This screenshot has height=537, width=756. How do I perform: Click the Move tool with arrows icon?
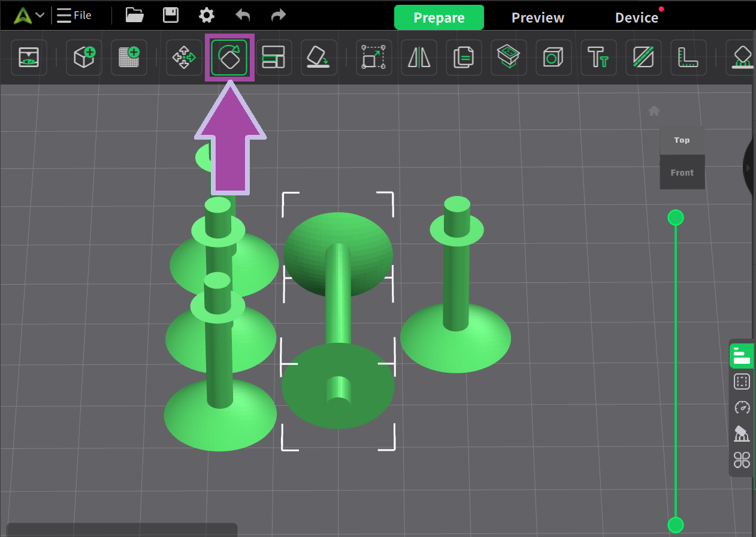pyautogui.click(x=184, y=58)
